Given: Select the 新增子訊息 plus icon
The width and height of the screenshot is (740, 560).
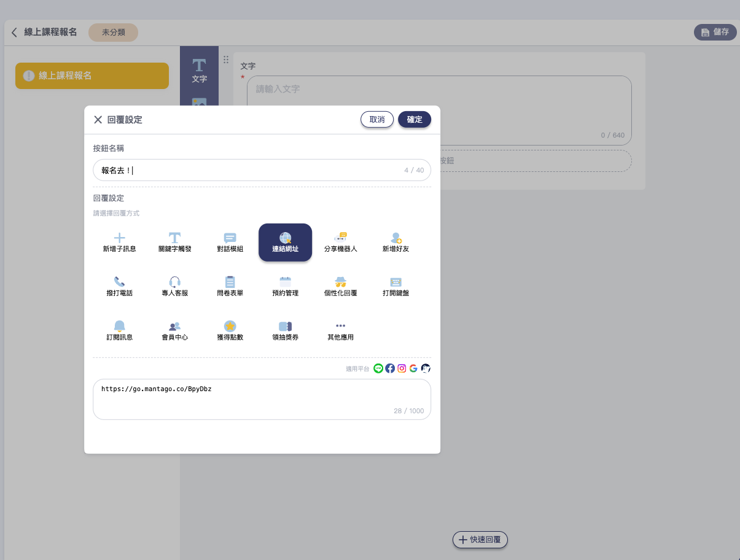Looking at the screenshot, I should pyautogui.click(x=119, y=238).
